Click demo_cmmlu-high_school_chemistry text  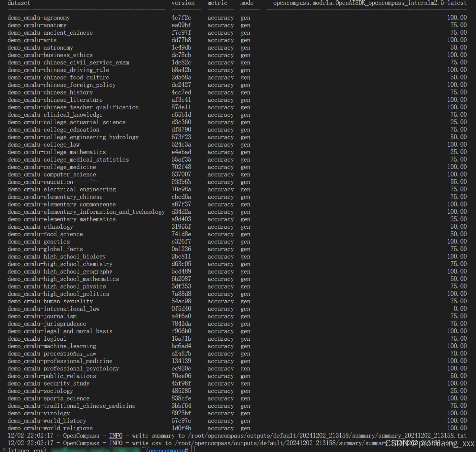pos(60,264)
